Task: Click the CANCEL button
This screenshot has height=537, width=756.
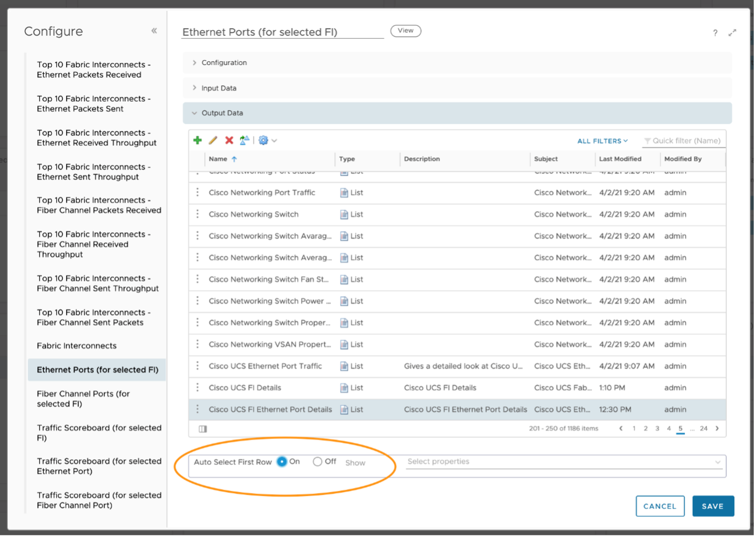Action: [x=660, y=506]
